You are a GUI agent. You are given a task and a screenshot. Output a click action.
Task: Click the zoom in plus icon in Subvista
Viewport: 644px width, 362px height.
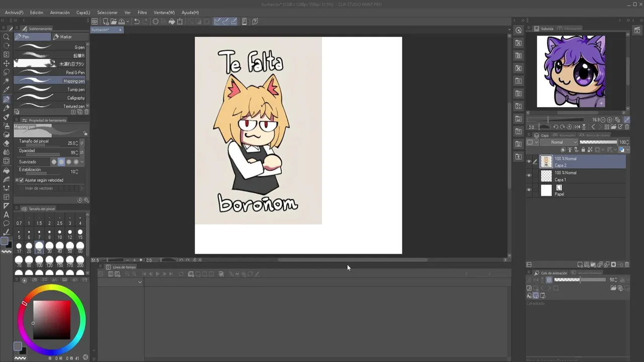click(x=610, y=120)
